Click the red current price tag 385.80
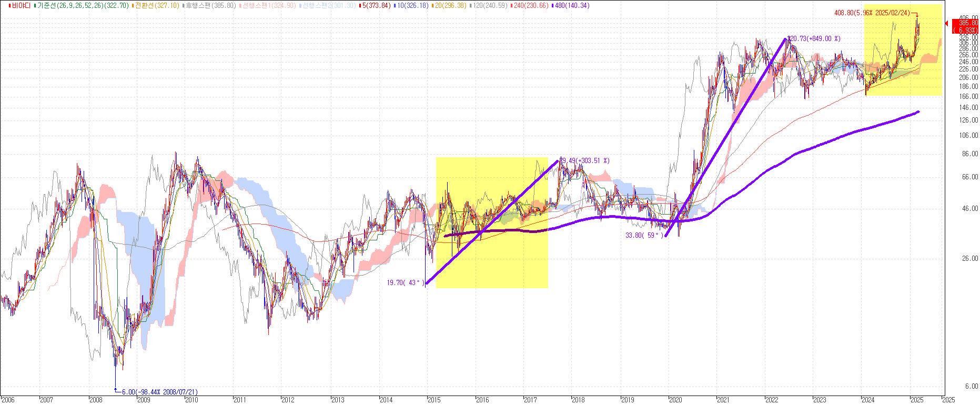Image resolution: width=980 pixels, height=405 pixels. pyautogui.click(x=965, y=26)
